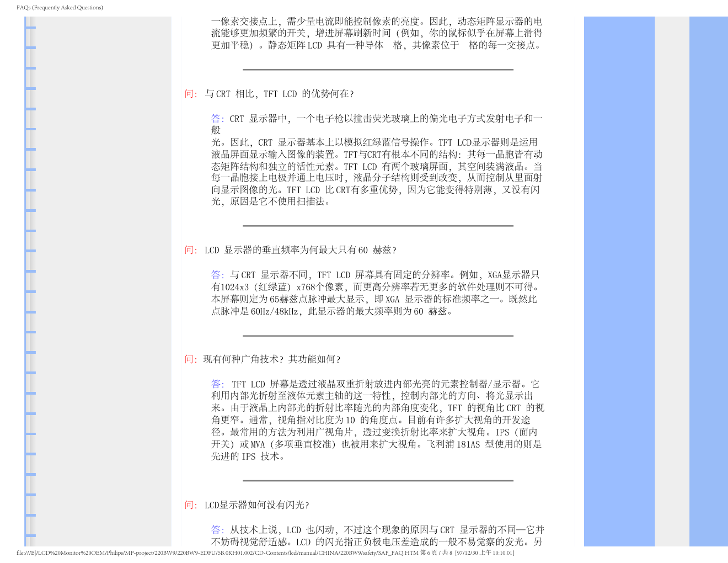Click the question '现有何种广角技术? 其功能如何?'
The width and height of the screenshot is (728, 563).
272,359
